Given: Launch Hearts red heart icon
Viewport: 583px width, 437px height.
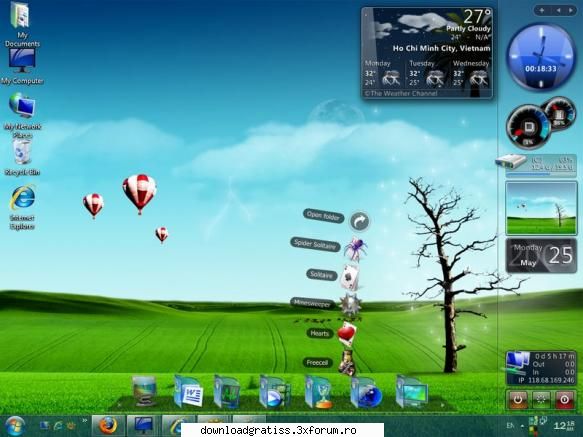Looking at the screenshot, I should click(x=347, y=333).
